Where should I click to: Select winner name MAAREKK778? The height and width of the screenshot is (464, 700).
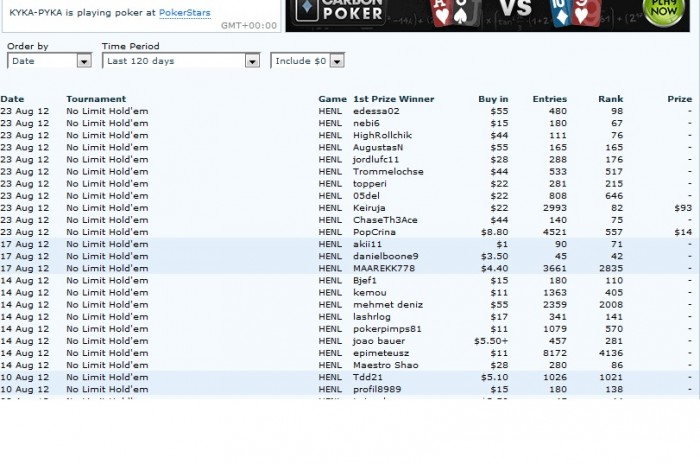[384, 268]
